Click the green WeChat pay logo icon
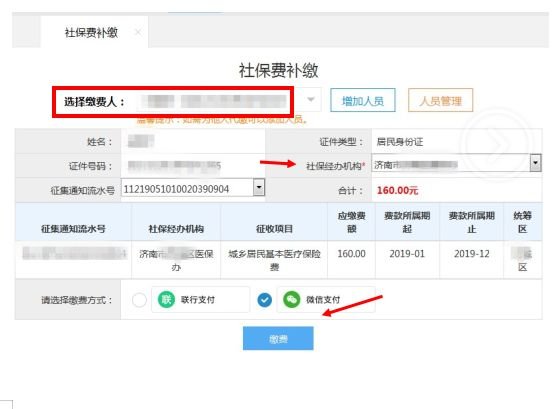 coord(291,300)
